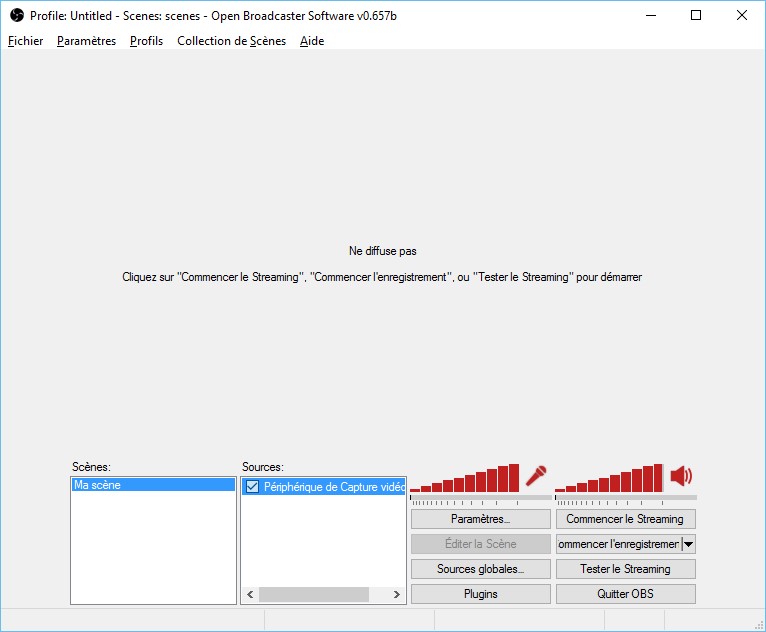766x632 pixels.
Task: Click the OBS logo in the title bar
Action: (x=16, y=15)
